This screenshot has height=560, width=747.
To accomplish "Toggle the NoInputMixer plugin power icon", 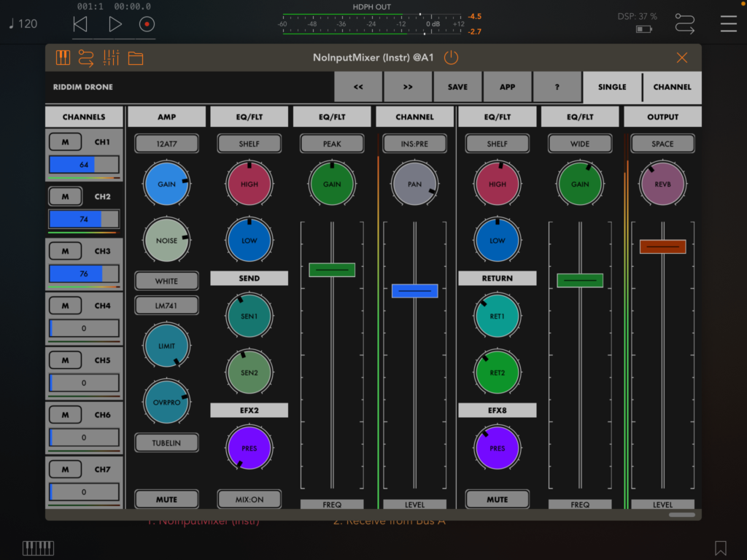I will (x=451, y=58).
